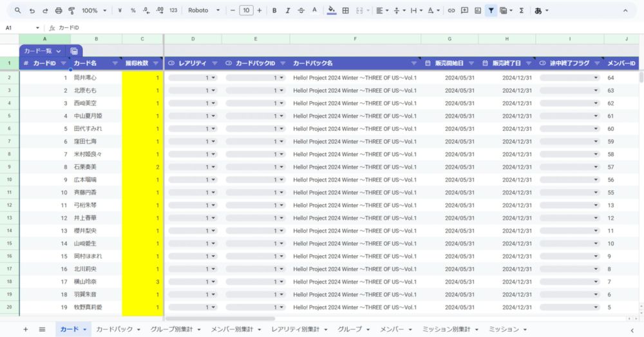
Task: Open the filter on カード名 column
Action: tap(115, 63)
